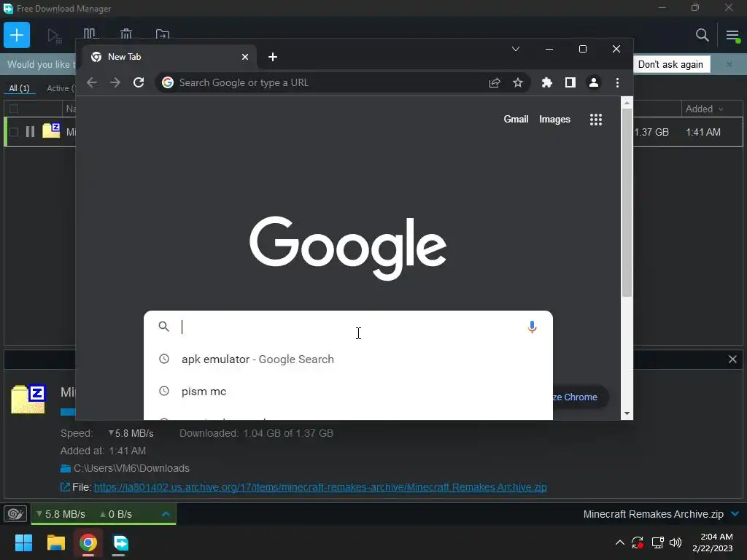Click the sync status tray icon with red dot
This screenshot has height=560, width=747.
tap(638, 542)
